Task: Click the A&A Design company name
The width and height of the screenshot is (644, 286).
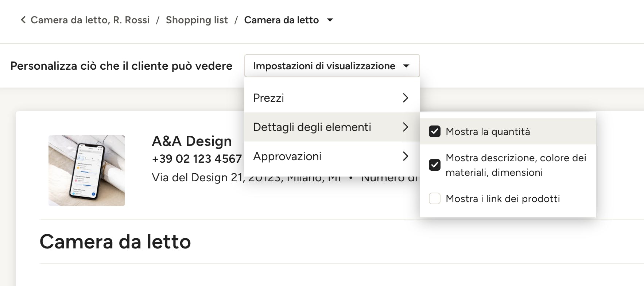Action: point(192,141)
